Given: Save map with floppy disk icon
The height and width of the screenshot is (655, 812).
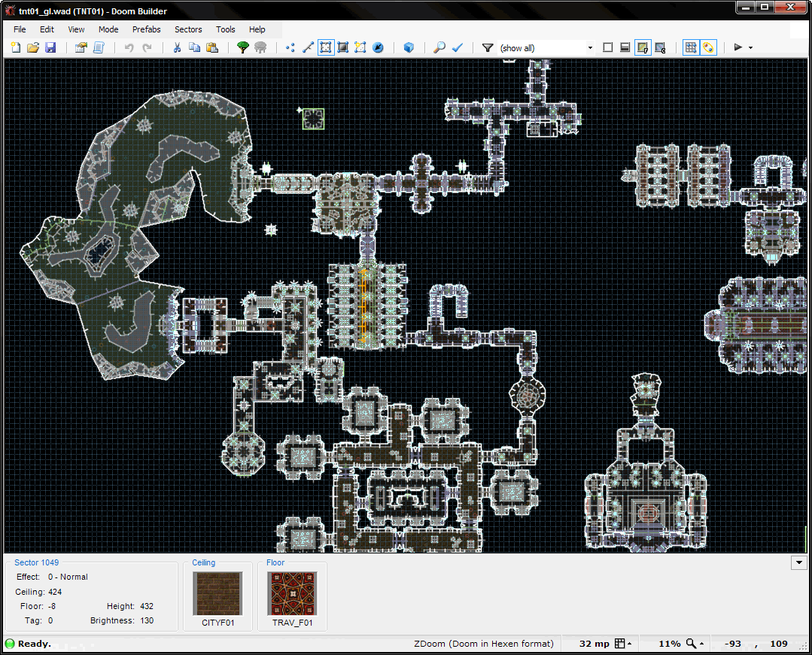Looking at the screenshot, I should point(50,47).
